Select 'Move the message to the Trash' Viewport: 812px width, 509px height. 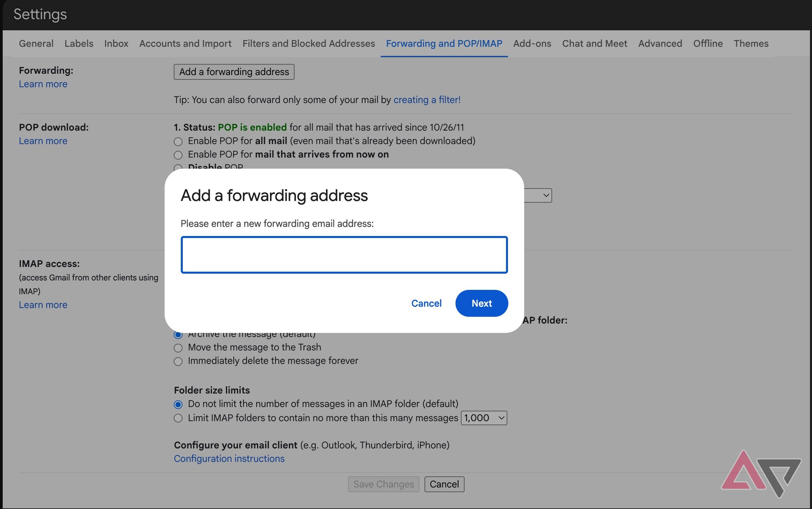pyautogui.click(x=178, y=348)
